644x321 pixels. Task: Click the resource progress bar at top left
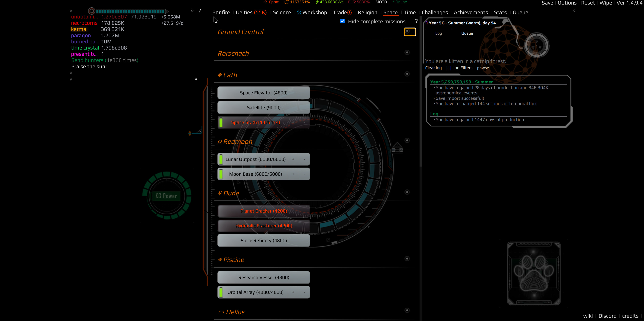130,11
